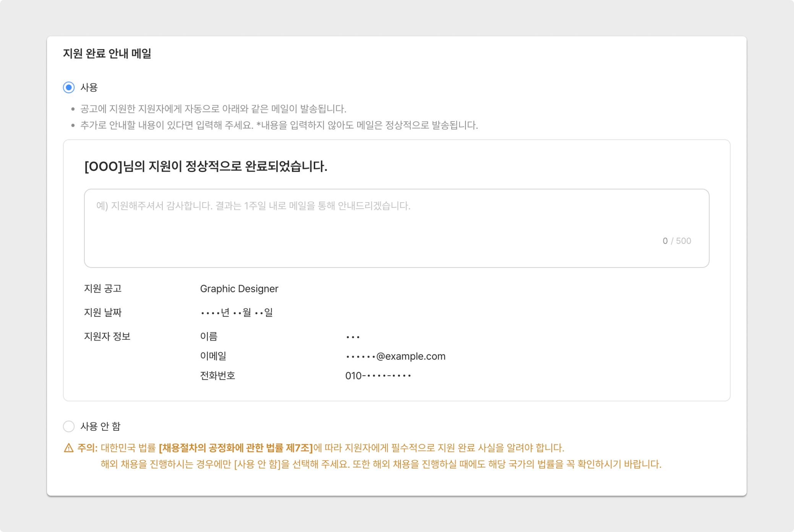Click the 지원 날짜 label
This screenshot has height=532, width=794.
pos(103,313)
